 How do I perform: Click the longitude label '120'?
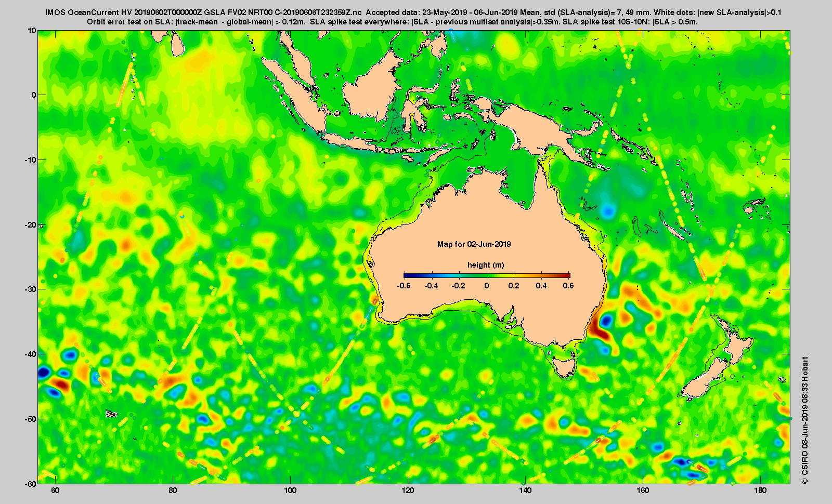pos(408,490)
